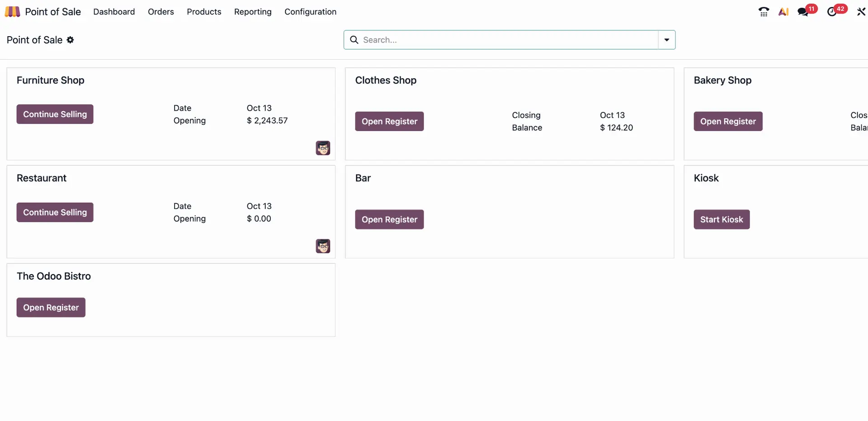Click inside the Search field
868x421 pixels.
pos(497,40)
